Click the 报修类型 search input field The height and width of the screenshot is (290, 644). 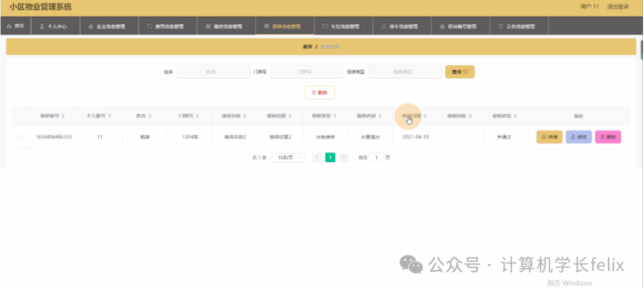click(405, 72)
